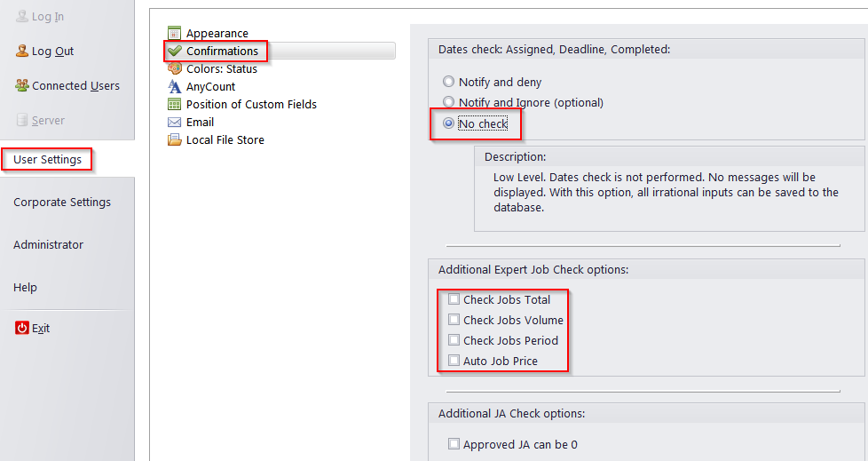Click the Exit label
868x461 pixels.
tap(41, 329)
